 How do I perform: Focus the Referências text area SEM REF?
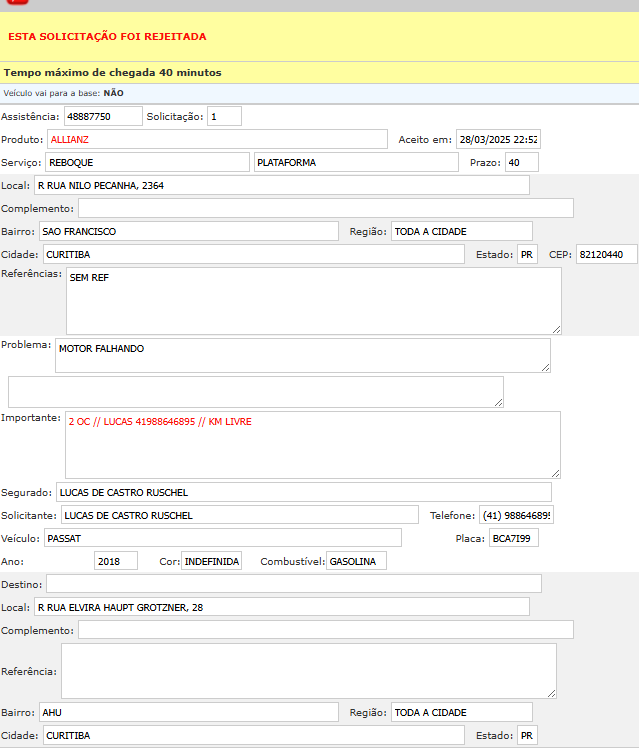[313, 300]
